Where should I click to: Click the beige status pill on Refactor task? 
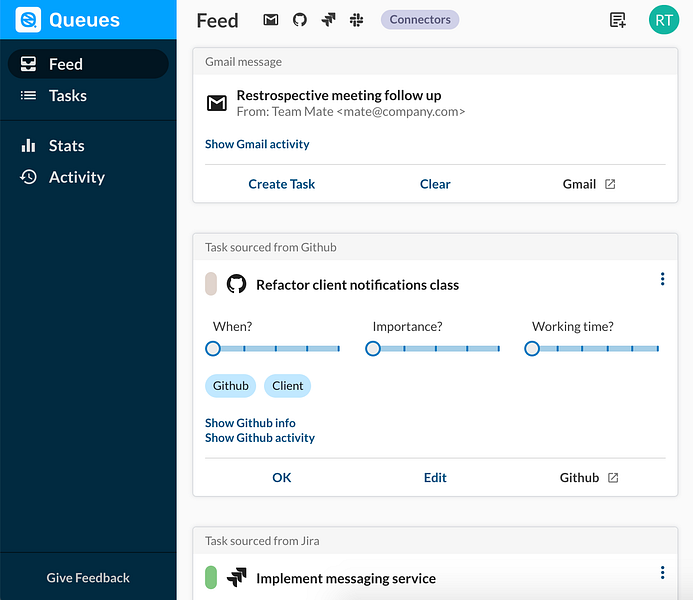pyautogui.click(x=211, y=284)
